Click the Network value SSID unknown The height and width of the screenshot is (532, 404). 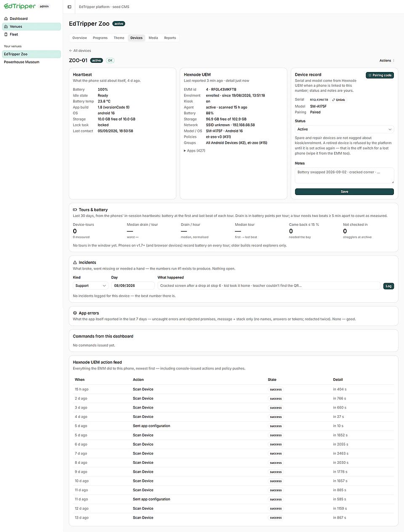click(x=230, y=125)
